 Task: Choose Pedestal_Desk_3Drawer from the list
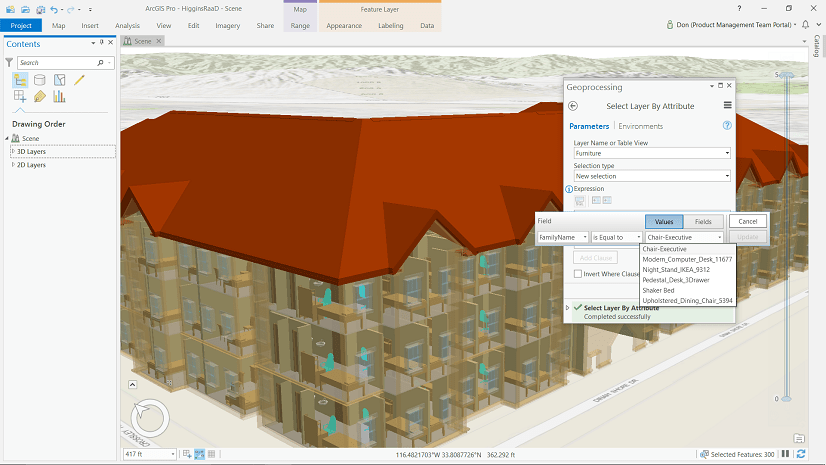tap(687, 280)
